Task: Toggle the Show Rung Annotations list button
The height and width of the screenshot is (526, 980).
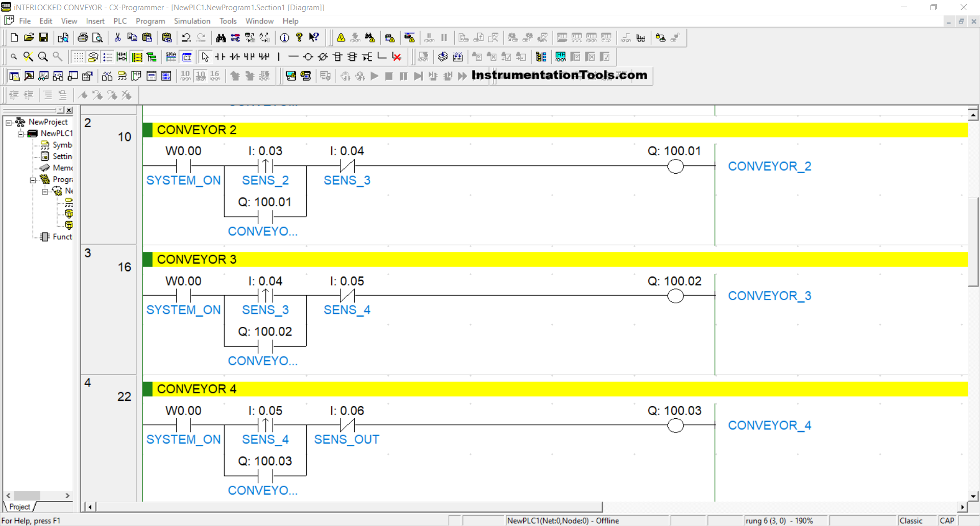Action: [108, 57]
